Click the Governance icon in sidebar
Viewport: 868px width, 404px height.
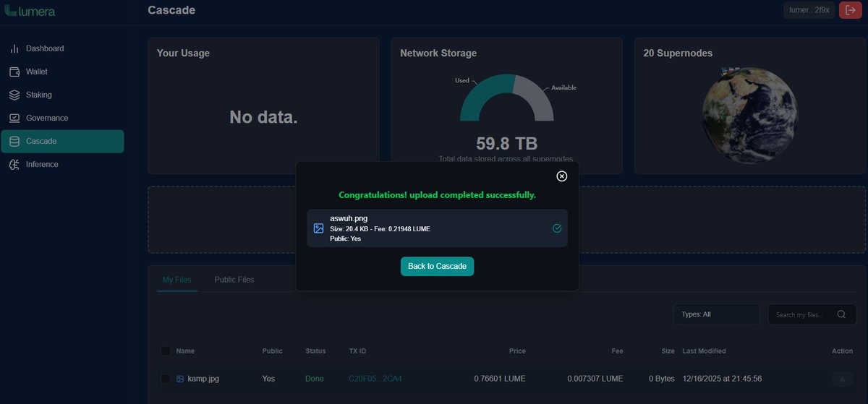pyautogui.click(x=14, y=118)
